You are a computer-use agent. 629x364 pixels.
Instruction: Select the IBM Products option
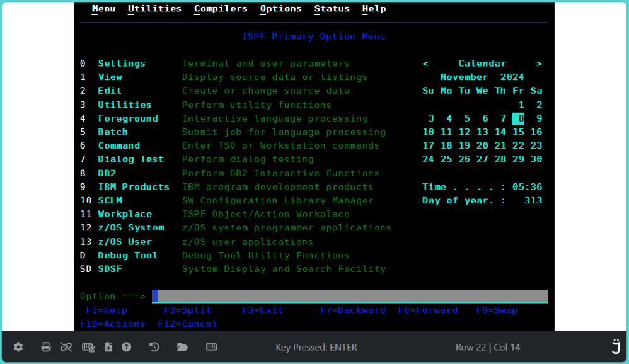(x=134, y=187)
